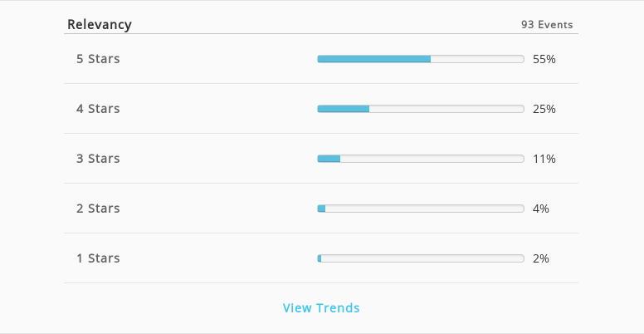Click the 25% percentage value
644x334 pixels.
coord(544,109)
